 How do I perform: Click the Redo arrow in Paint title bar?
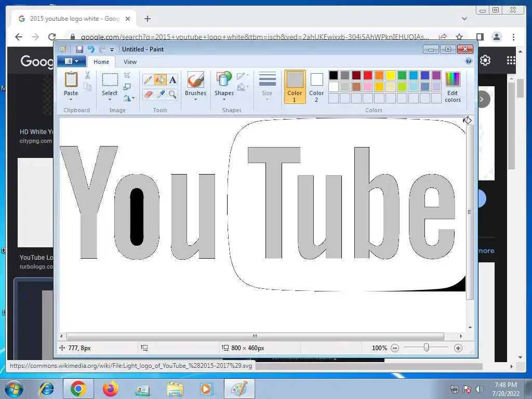click(x=102, y=49)
